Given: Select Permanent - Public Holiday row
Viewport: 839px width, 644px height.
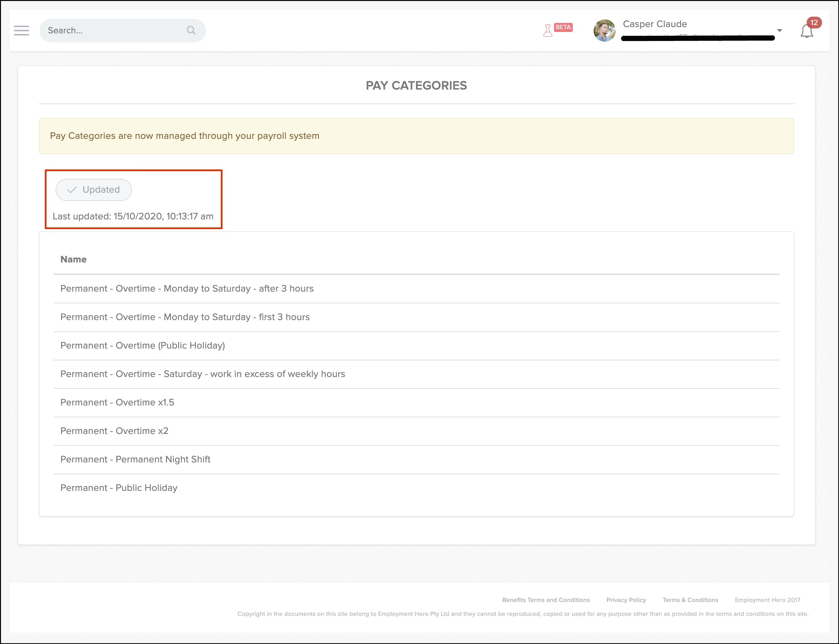Looking at the screenshot, I should 119,488.
